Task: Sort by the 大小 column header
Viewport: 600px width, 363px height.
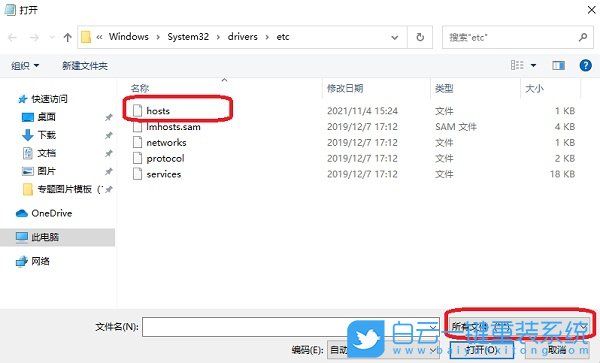Action: [534, 89]
